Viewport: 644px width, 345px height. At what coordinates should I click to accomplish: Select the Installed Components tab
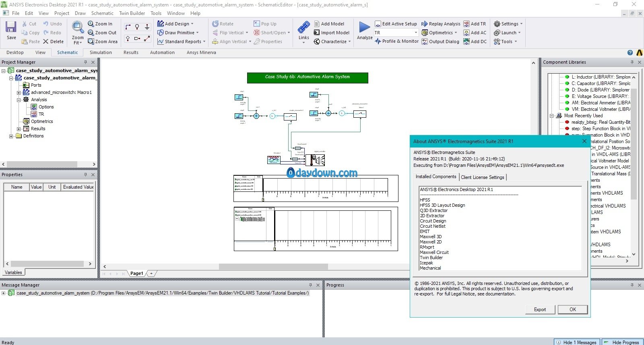(436, 177)
